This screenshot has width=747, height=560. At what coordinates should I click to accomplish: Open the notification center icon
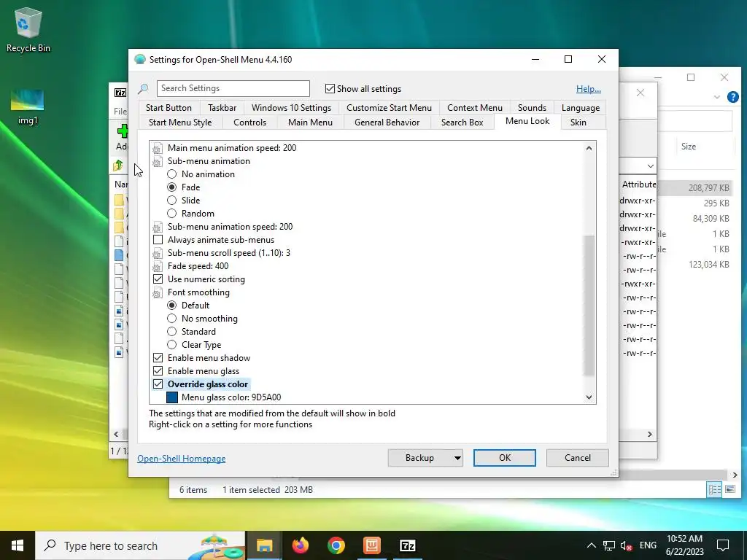tap(723, 545)
